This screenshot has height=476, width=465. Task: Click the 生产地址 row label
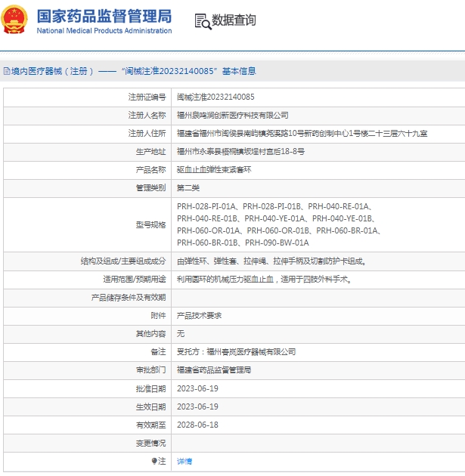[151, 151]
